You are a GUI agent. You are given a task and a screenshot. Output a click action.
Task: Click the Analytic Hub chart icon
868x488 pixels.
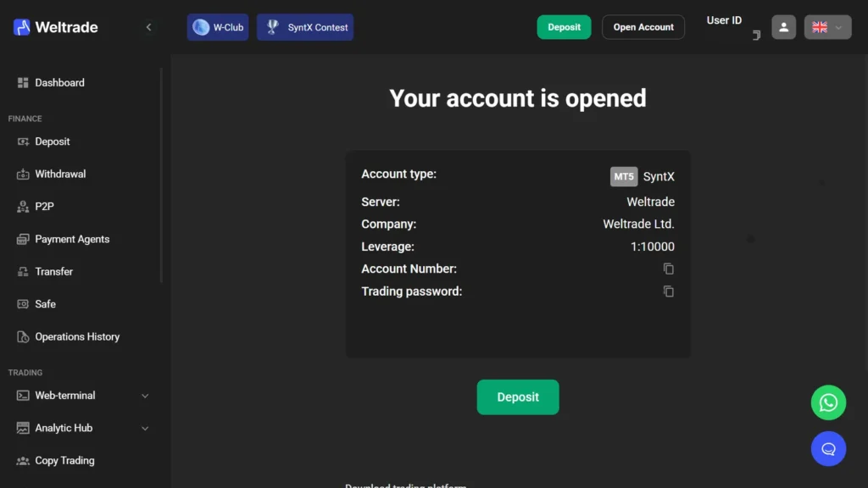point(23,428)
